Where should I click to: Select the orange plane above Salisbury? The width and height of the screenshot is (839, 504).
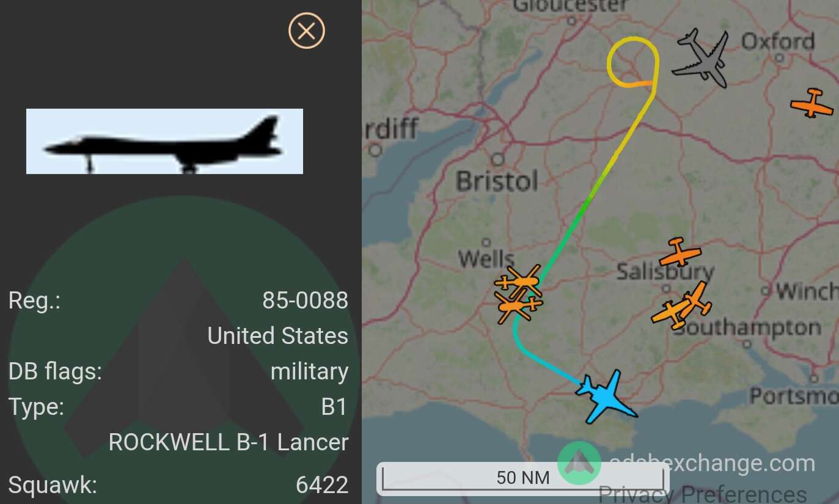(680, 252)
